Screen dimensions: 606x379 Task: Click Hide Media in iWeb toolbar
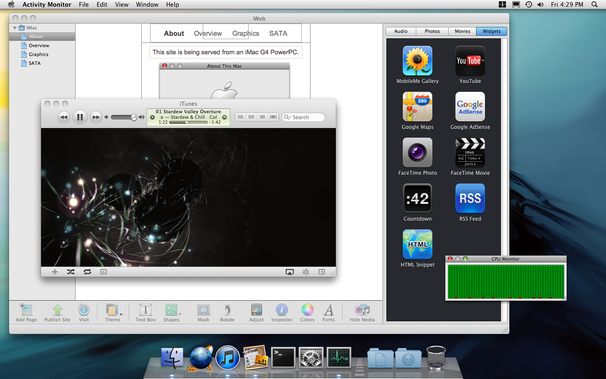click(x=362, y=313)
